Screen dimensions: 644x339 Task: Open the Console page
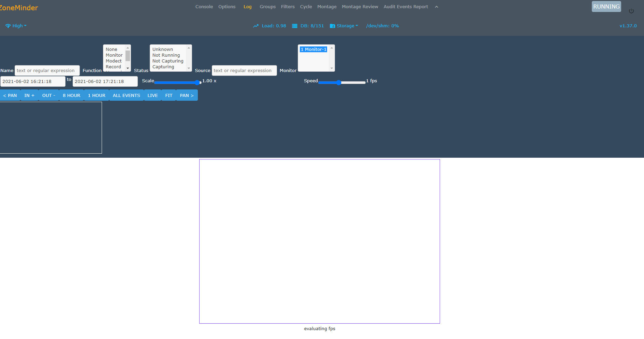coord(204,6)
